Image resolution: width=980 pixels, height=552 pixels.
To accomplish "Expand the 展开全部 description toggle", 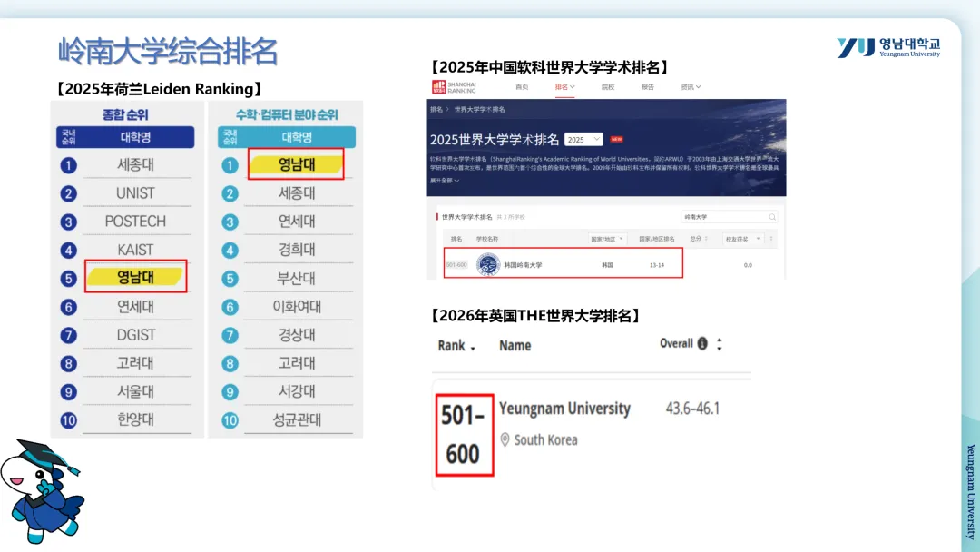I will 445,181.
